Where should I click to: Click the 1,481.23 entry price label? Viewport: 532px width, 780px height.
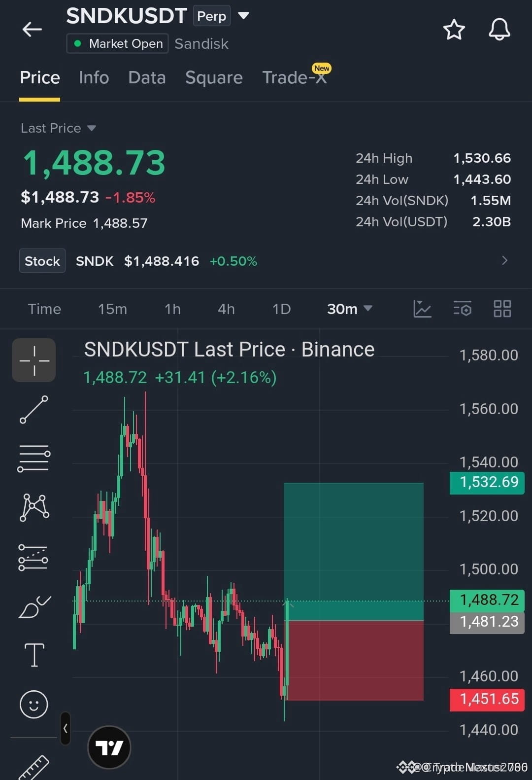tap(487, 622)
